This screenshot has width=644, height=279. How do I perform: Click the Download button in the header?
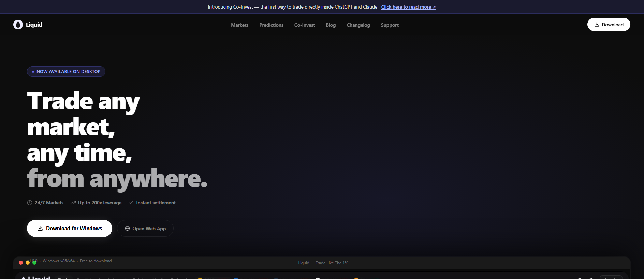tap(609, 25)
